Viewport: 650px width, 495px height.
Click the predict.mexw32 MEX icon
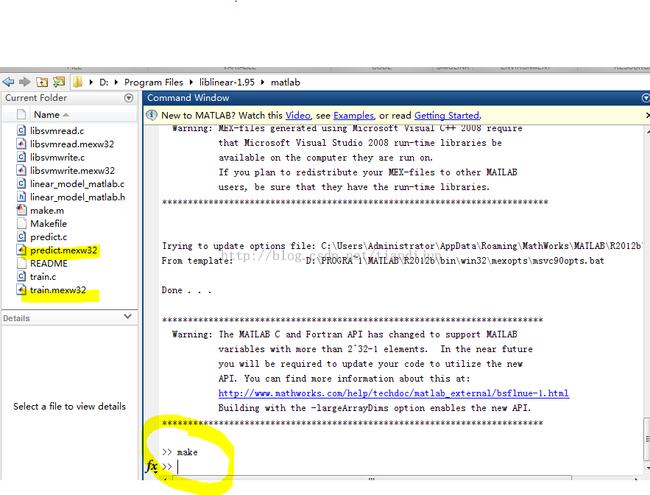tap(21, 250)
